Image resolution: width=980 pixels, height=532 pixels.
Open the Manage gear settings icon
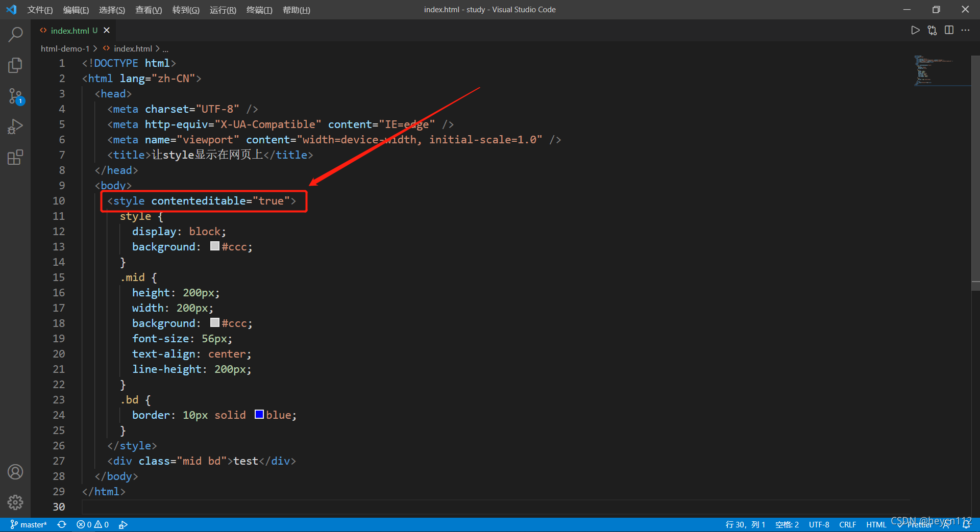15,502
